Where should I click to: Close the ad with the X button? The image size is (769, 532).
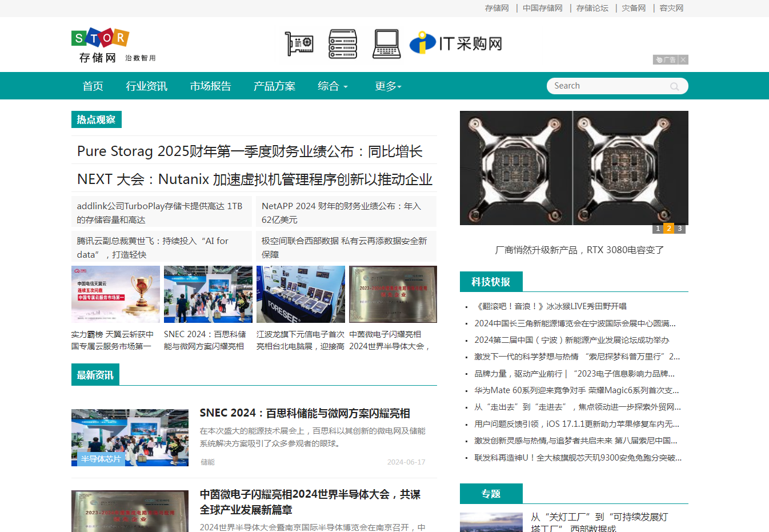683,59
